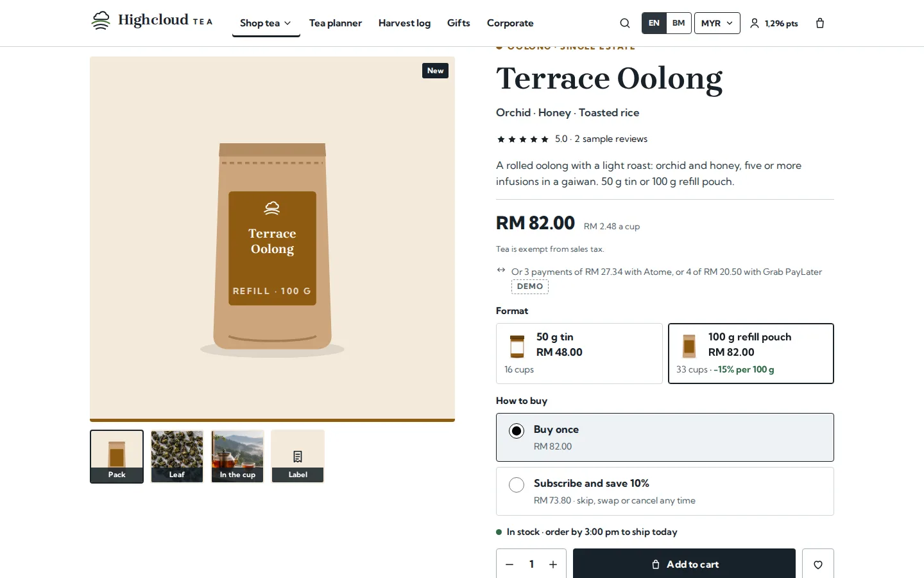924x578 pixels.
Task: Go to Corporate section
Action: [510, 23]
